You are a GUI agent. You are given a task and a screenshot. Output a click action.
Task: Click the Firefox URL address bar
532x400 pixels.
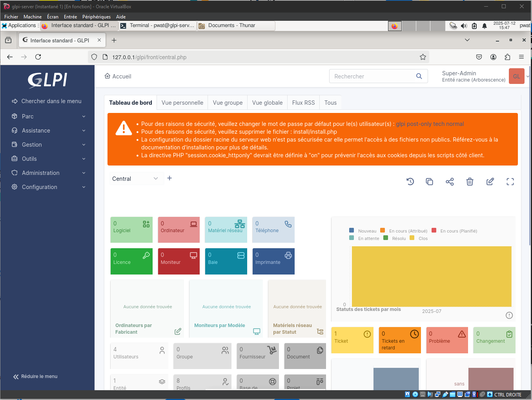tap(259, 57)
